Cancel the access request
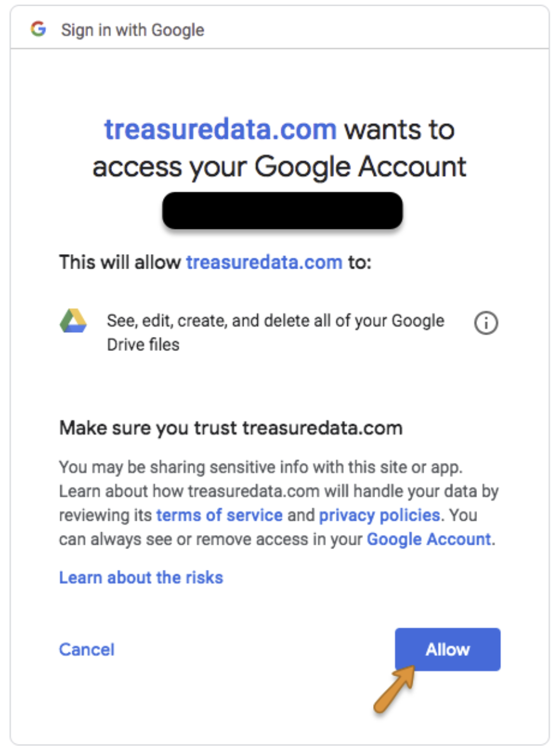Image resolution: width=560 pixels, height=751 pixels. coord(87,649)
